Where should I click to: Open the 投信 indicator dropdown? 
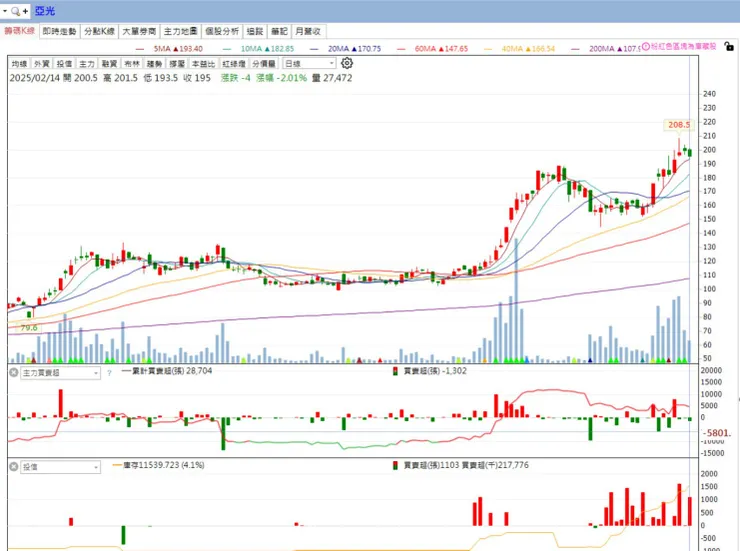60,467
